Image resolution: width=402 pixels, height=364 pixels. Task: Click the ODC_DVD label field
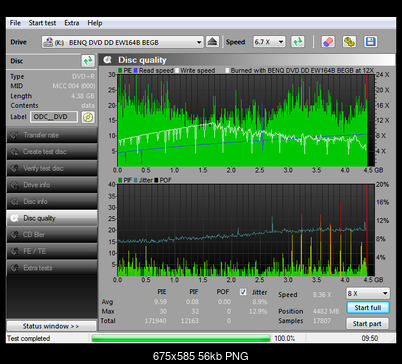(54, 117)
